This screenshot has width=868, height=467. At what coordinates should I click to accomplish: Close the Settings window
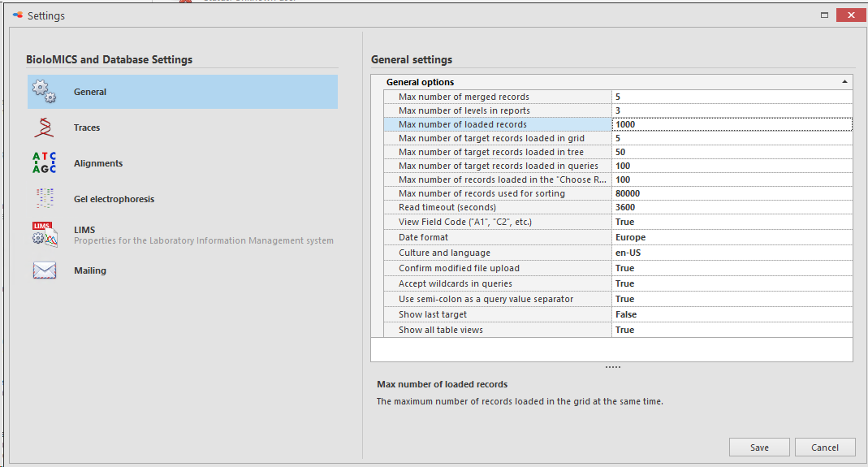[851, 15]
